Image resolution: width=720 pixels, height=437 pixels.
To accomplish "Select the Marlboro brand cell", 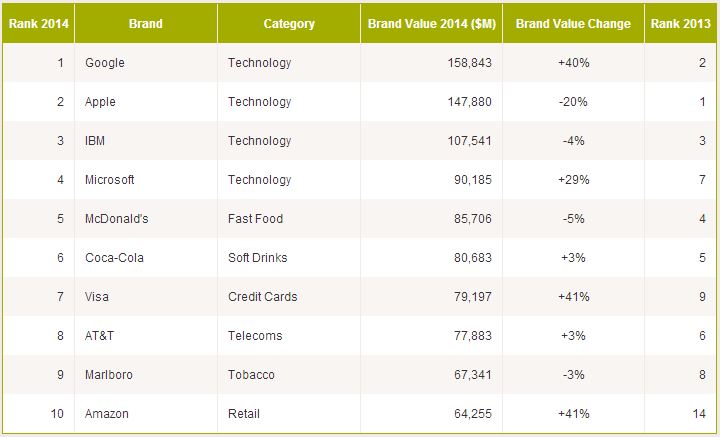I will (x=110, y=375).
